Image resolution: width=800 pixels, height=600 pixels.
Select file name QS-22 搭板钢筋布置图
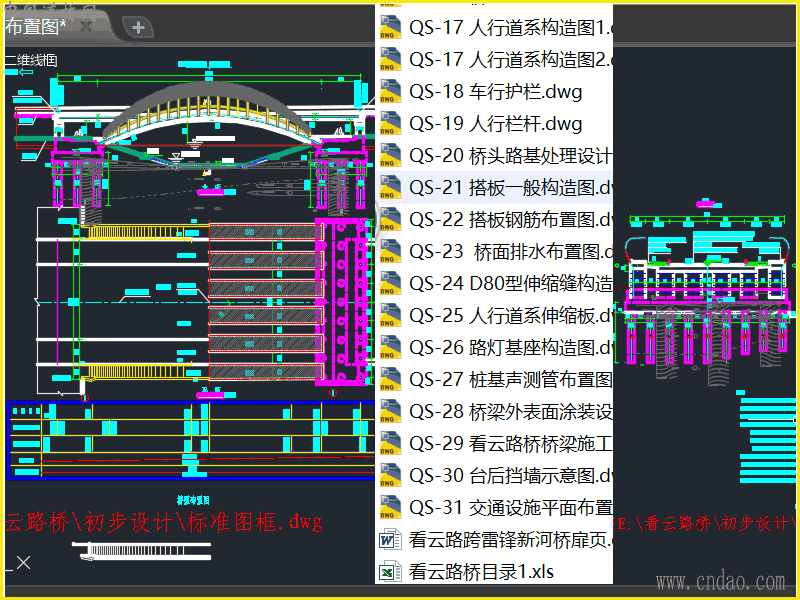click(x=511, y=219)
